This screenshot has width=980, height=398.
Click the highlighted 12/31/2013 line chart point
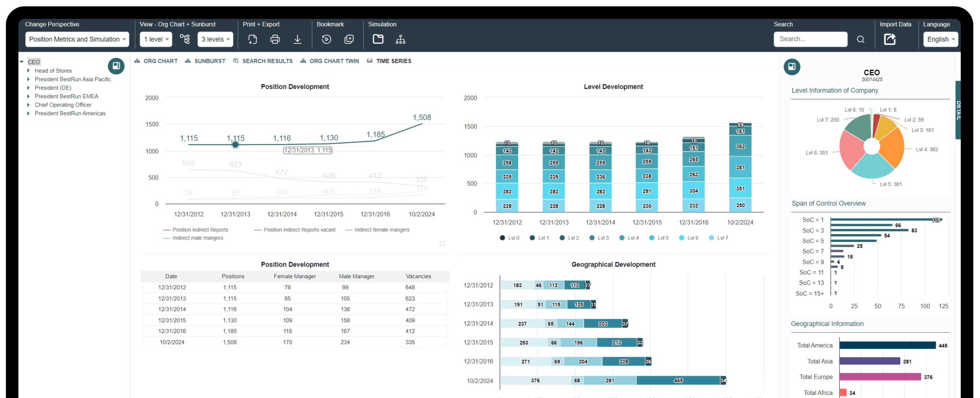(x=235, y=145)
